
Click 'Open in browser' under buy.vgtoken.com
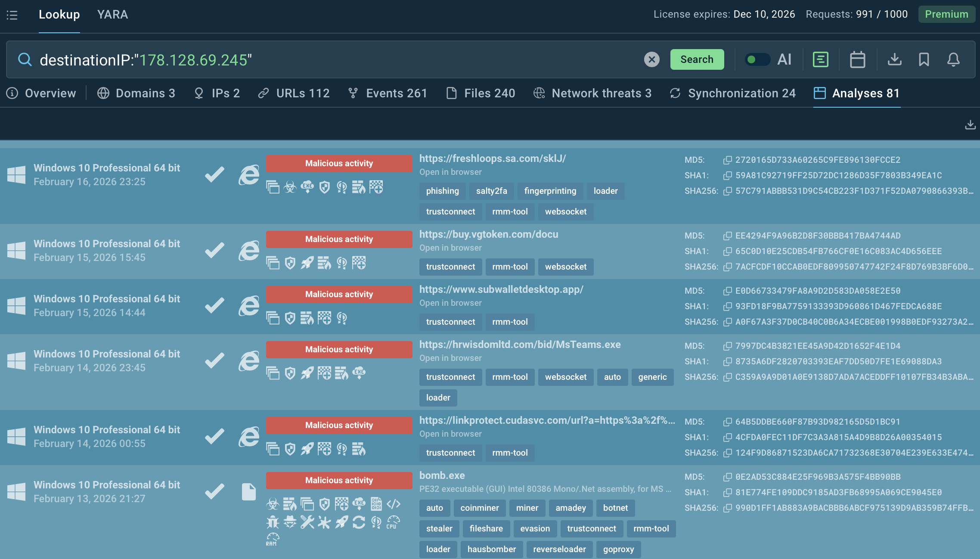pos(450,248)
